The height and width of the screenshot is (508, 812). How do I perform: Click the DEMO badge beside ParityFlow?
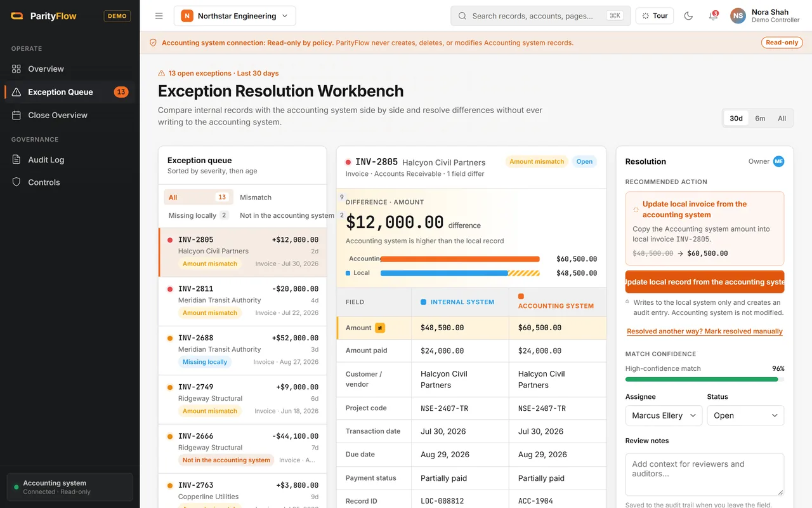(x=117, y=16)
